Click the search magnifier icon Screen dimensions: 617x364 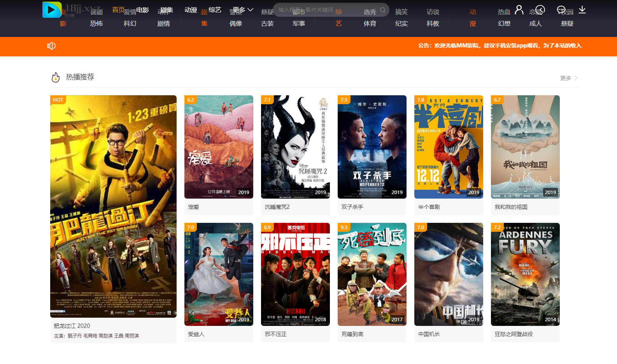point(382,10)
